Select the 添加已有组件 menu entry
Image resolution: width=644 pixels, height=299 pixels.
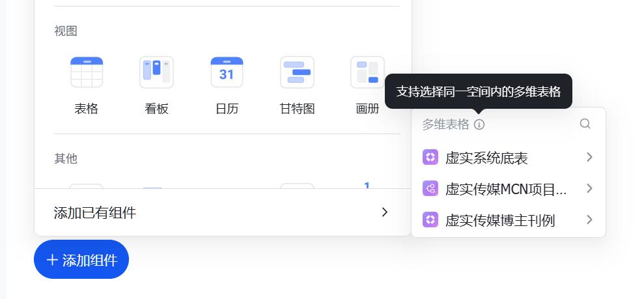pyautogui.click(x=223, y=212)
